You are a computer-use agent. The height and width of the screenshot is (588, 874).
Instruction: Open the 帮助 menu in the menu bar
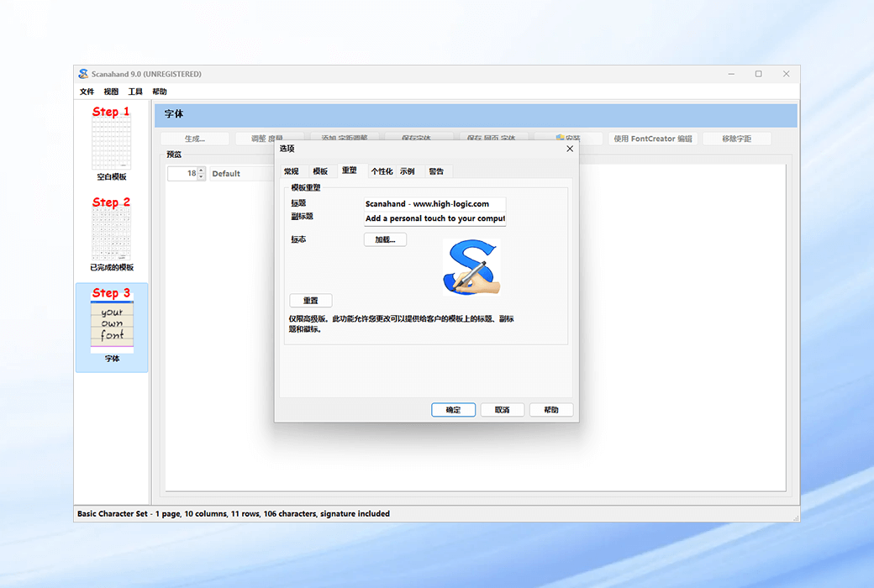[160, 92]
